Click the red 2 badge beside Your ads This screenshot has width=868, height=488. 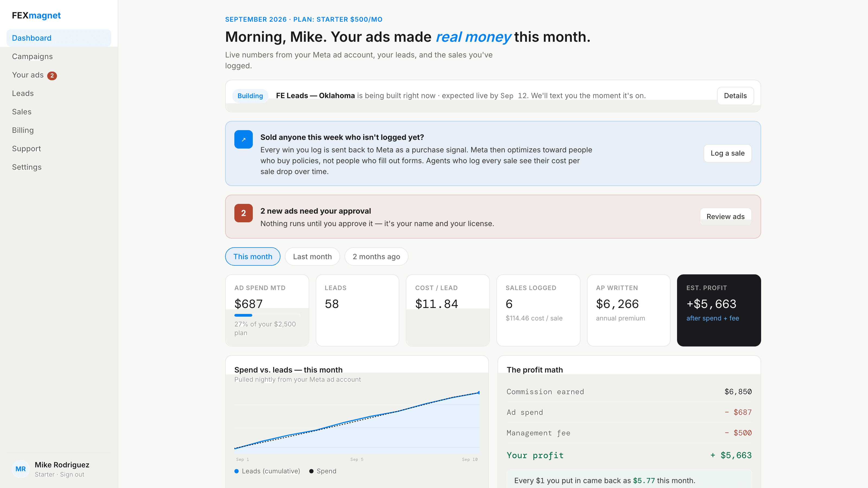[x=52, y=75]
